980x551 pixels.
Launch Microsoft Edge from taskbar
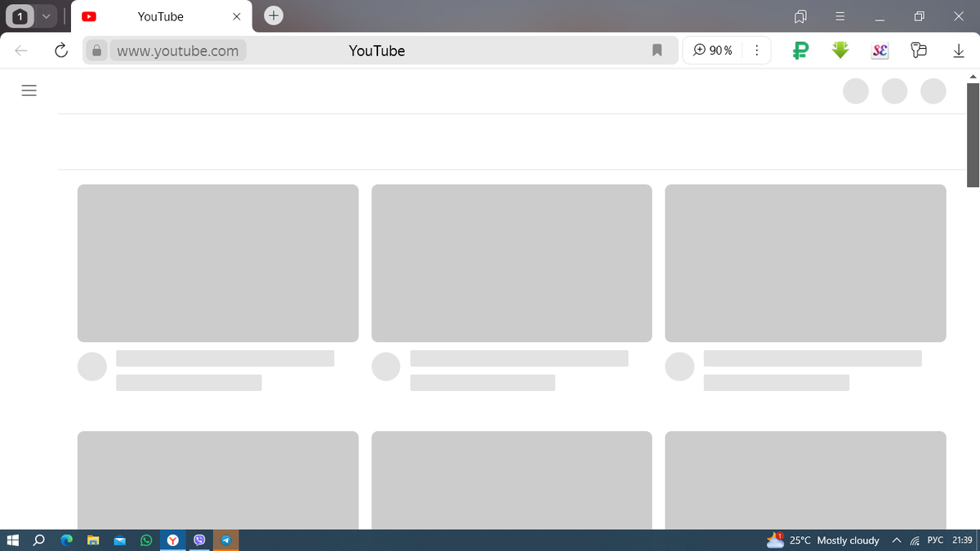pos(66,540)
